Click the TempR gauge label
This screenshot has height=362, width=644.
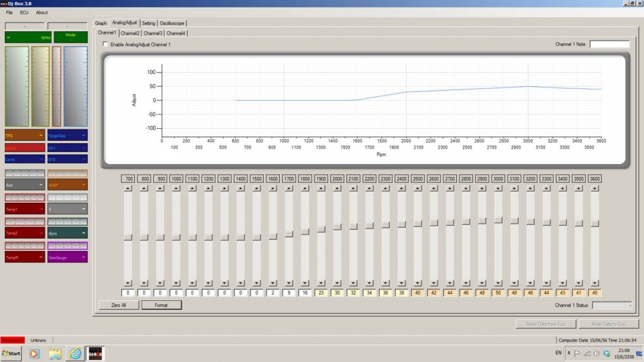click(24, 258)
